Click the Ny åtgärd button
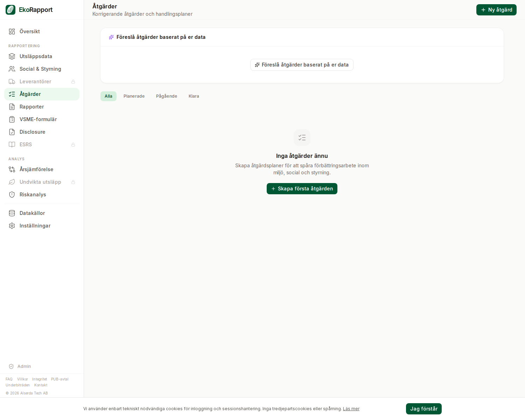The height and width of the screenshot is (420, 525). click(x=496, y=10)
